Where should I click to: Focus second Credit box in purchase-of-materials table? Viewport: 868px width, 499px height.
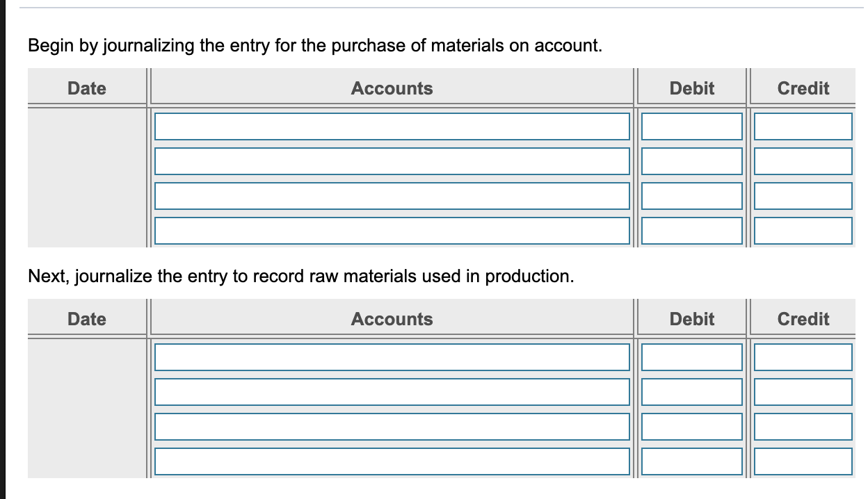coord(803,161)
